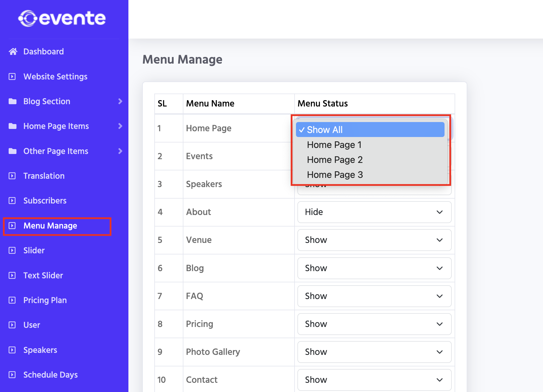Screen dimensions: 543x392
Task: Open the Subscribers page link
Action: 45,201
